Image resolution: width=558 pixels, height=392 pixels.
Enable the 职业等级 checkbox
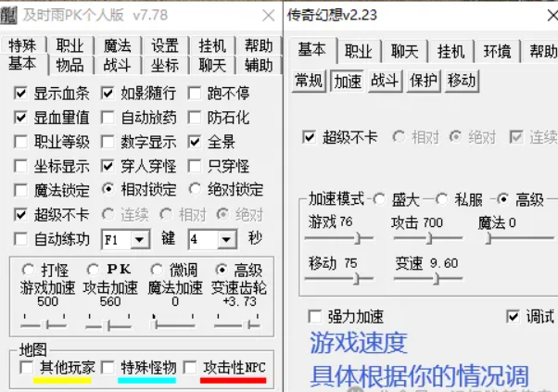coord(20,142)
